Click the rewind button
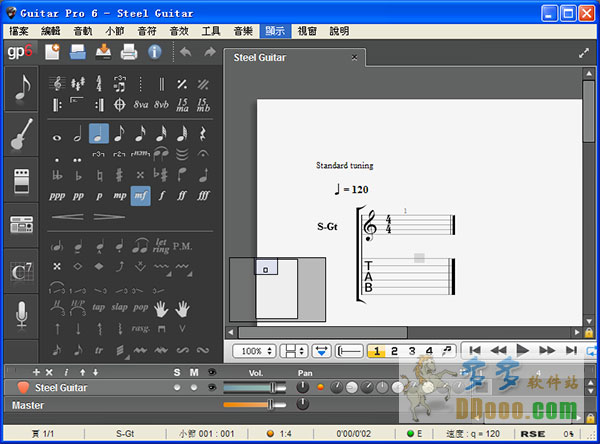This screenshot has width=600, height=444. 499,350
